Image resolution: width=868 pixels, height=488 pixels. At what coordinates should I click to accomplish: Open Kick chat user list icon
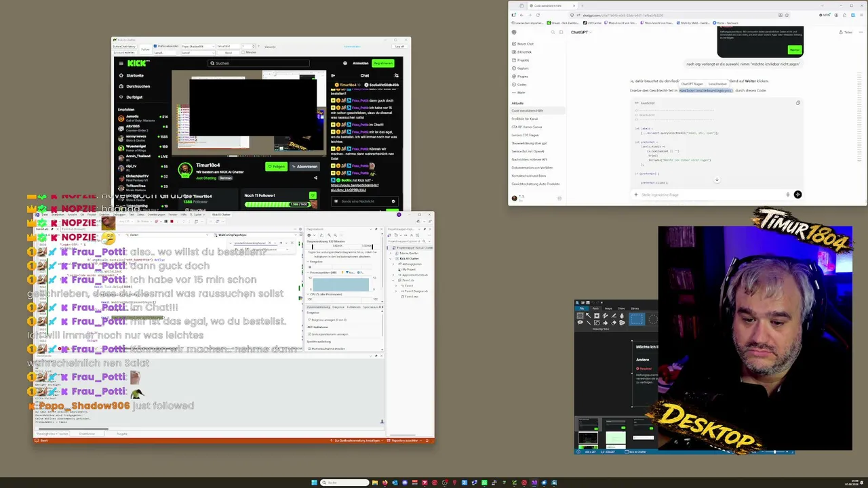[x=395, y=75]
